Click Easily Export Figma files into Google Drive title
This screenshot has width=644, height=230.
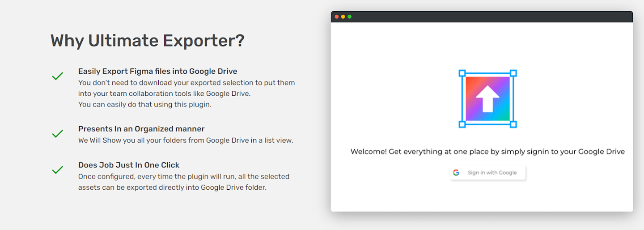[x=158, y=71]
